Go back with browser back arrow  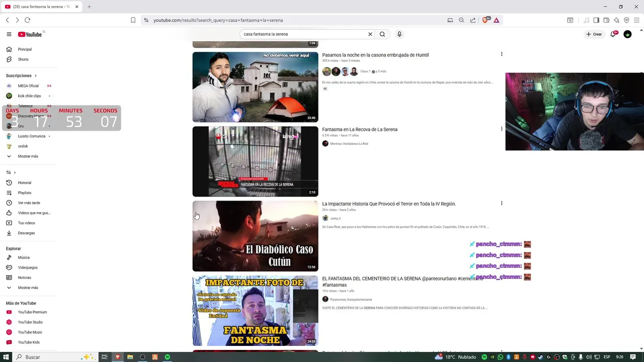[8, 20]
